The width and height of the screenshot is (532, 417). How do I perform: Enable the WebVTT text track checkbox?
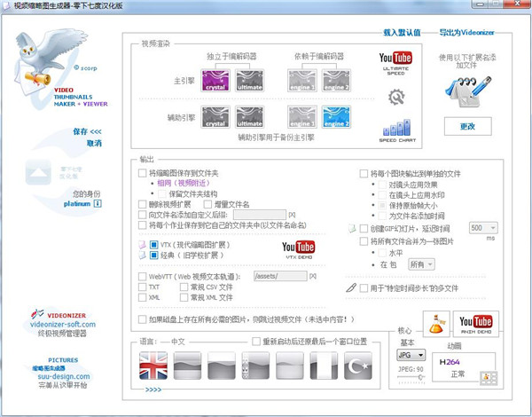click(142, 277)
